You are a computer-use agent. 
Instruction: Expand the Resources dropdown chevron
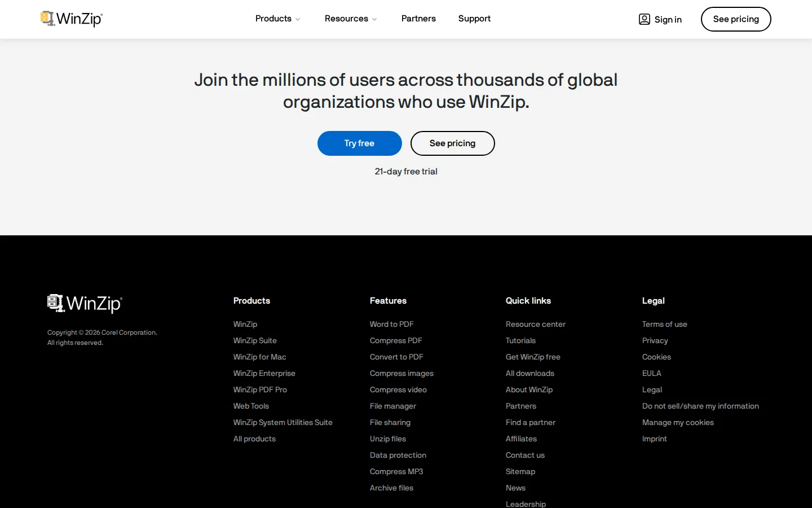(x=374, y=19)
